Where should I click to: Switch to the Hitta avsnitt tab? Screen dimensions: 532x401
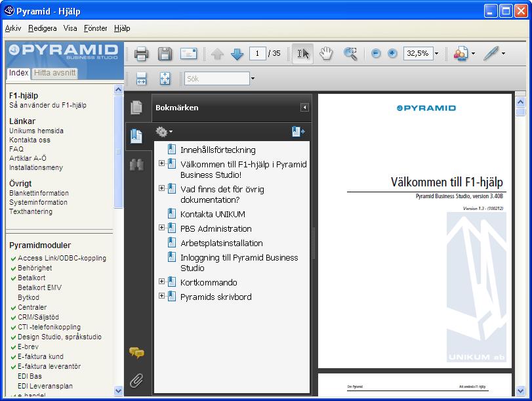pos(54,73)
